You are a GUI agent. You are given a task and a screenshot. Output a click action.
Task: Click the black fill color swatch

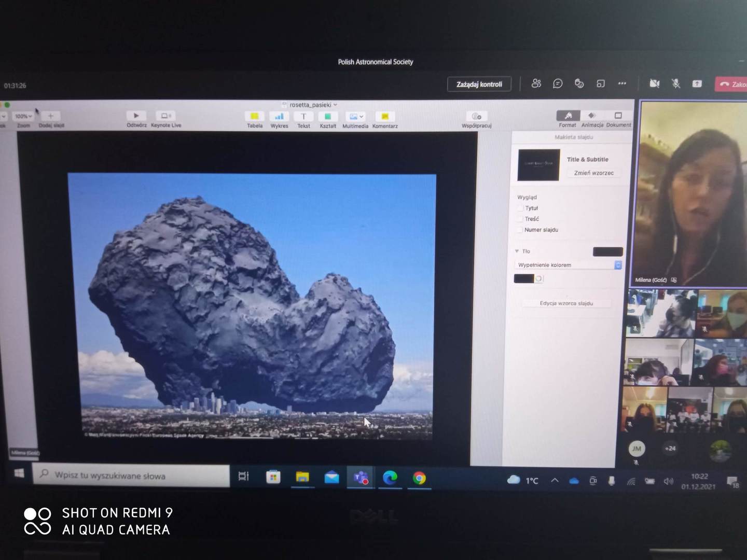click(523, 279)
